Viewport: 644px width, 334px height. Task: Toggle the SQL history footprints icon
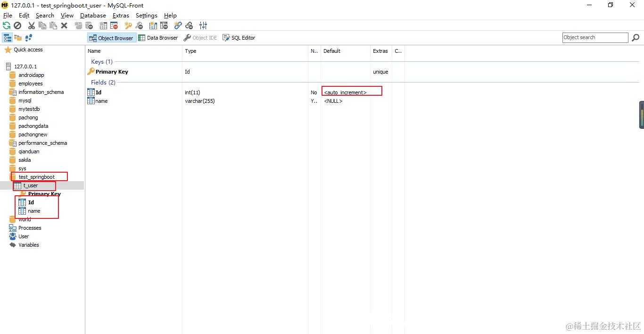29,38
